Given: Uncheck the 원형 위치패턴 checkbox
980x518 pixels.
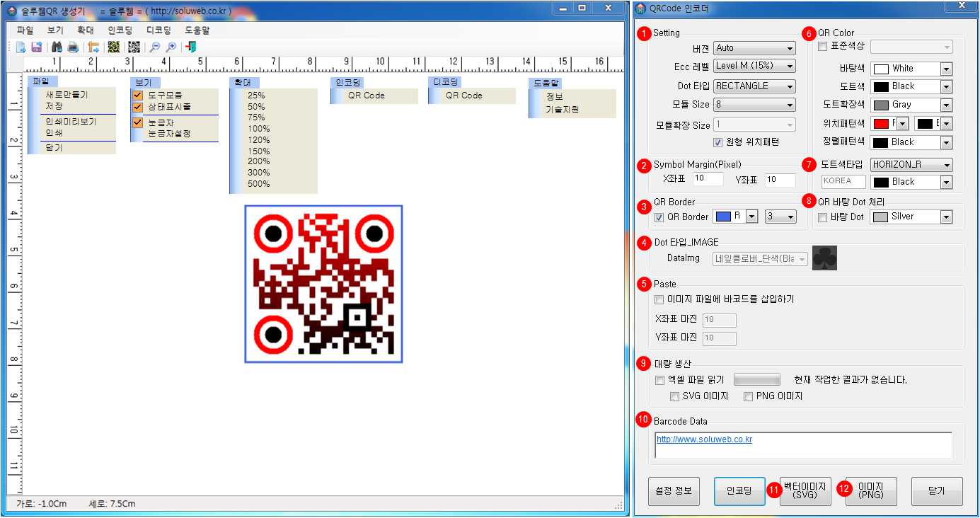Looking at the screenshot, I should click(x=718, y=142).
